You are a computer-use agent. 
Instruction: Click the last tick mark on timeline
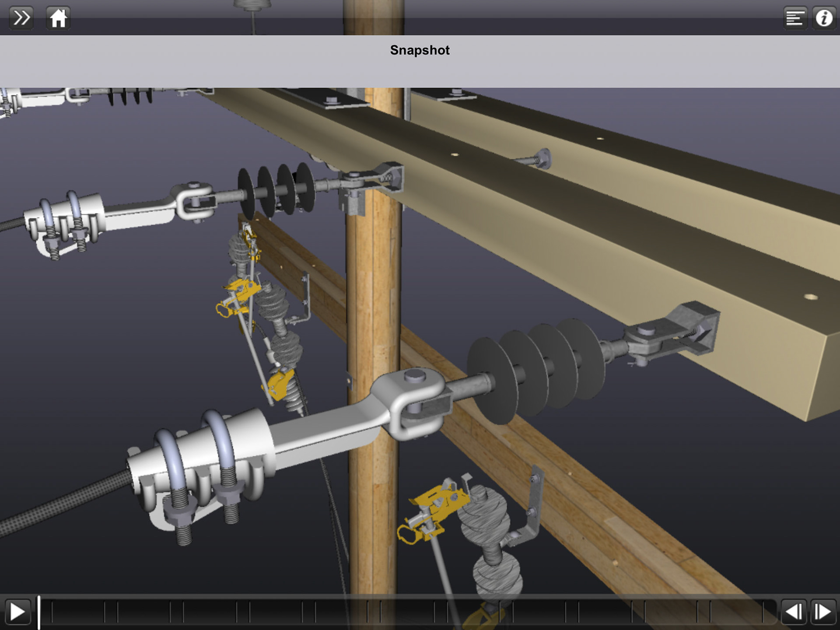click(x=763, y=611)
